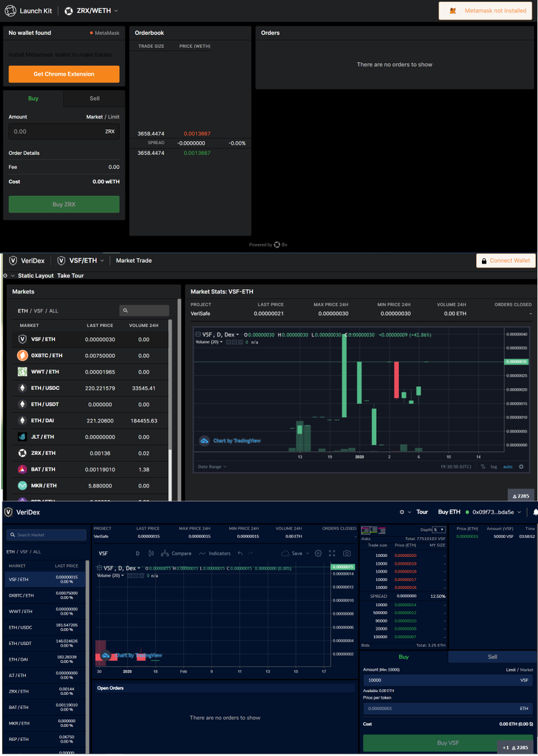538x756 pixels.
Task: Click the +1 2285 visitor badge in bottom panel
Action: point(517,748)
